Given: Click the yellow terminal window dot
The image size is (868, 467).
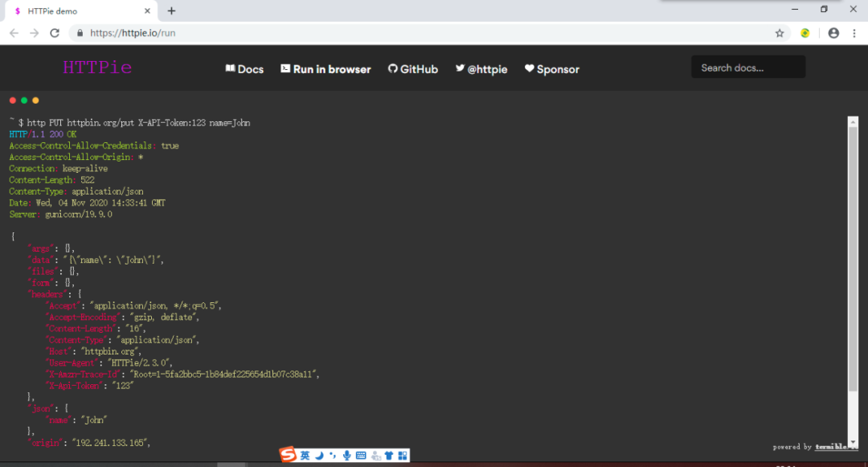Looking at the screenshot, I should pyautogui.click(x=35, y=100).
